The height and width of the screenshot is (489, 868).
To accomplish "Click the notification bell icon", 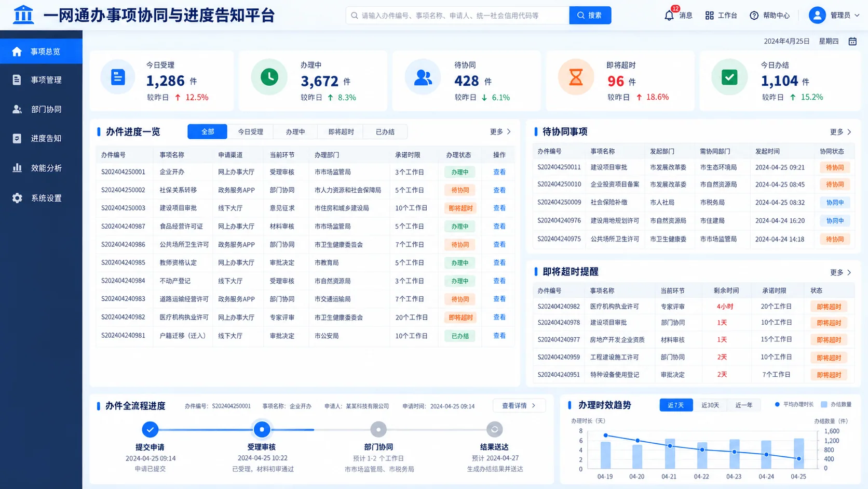I will click(669, 16).
